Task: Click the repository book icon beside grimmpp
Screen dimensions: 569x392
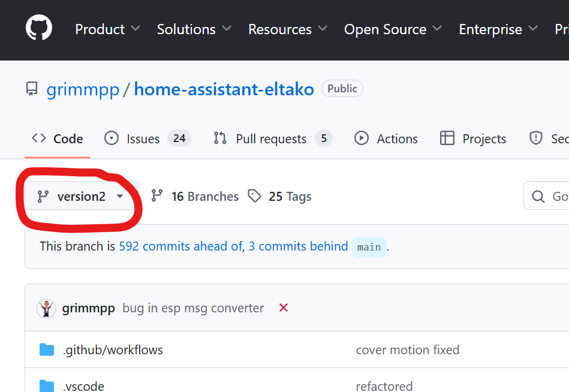Action: 32,89
